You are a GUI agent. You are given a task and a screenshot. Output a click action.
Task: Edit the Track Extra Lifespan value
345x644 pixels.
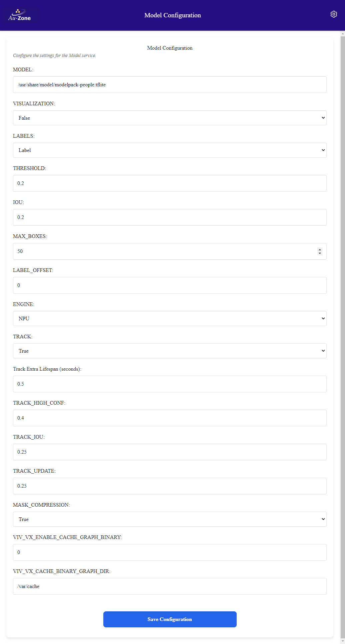tap(170, 384)
